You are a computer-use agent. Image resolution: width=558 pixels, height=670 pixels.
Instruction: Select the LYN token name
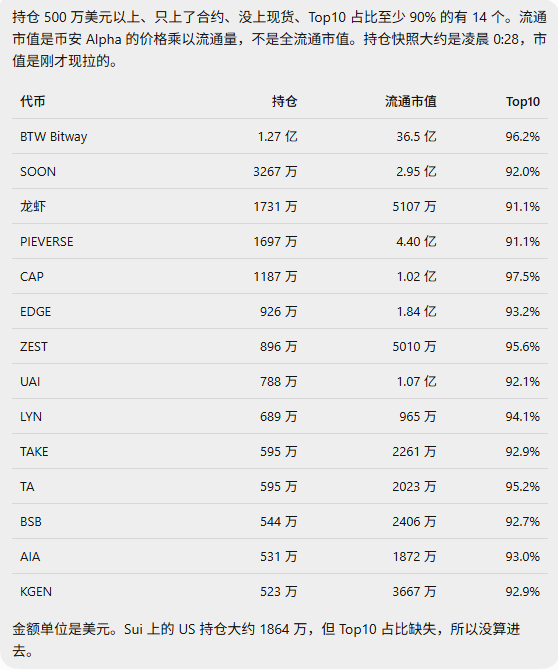[31, 417]
